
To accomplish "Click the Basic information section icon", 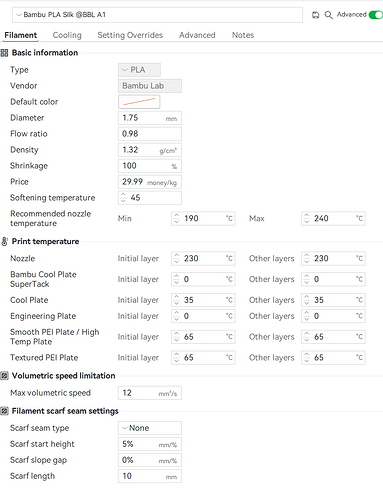I will 4,53.
